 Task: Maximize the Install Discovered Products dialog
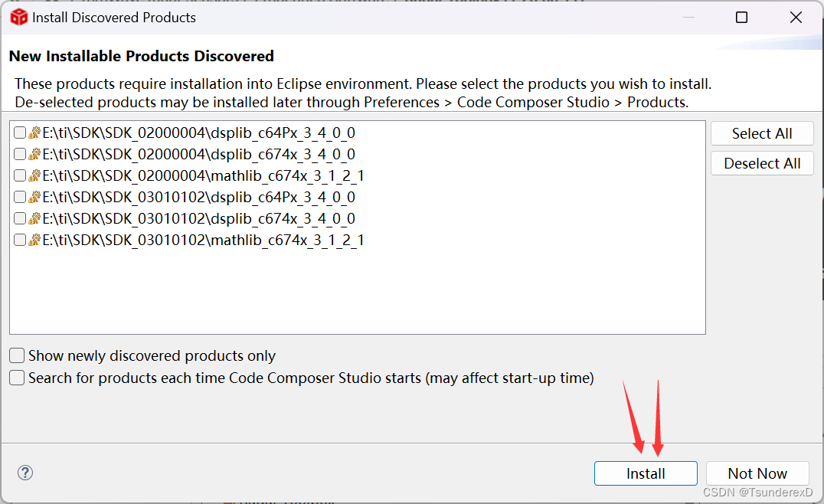click(741, 18)
